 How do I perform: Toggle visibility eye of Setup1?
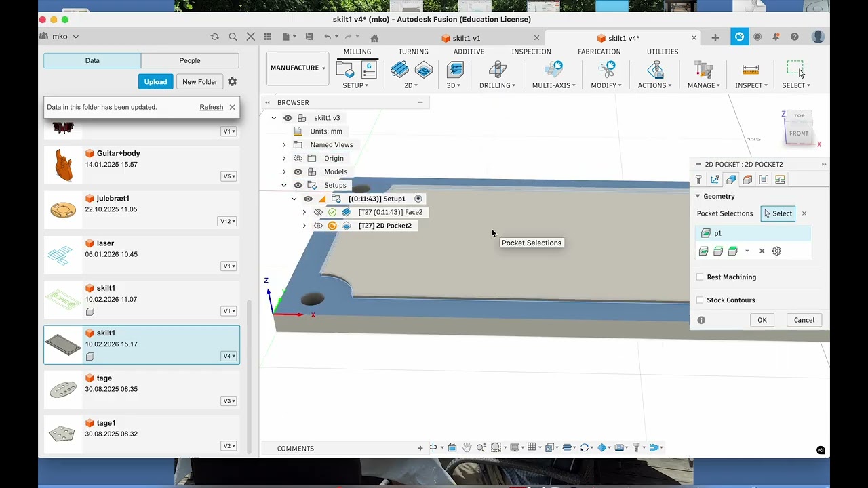308,199
